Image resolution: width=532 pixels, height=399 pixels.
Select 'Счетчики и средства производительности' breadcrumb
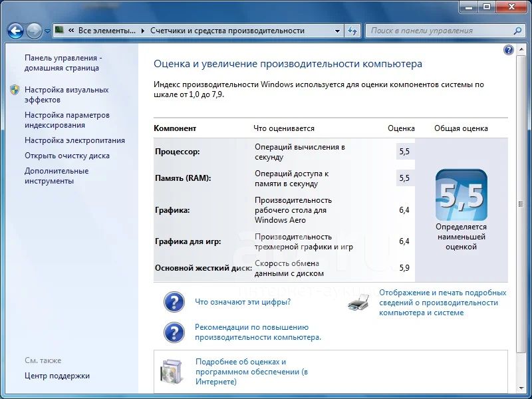click(227, 31)
